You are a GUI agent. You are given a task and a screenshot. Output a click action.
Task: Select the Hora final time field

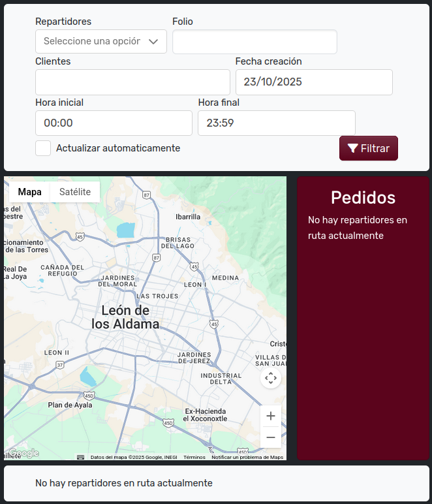(277, 123)
